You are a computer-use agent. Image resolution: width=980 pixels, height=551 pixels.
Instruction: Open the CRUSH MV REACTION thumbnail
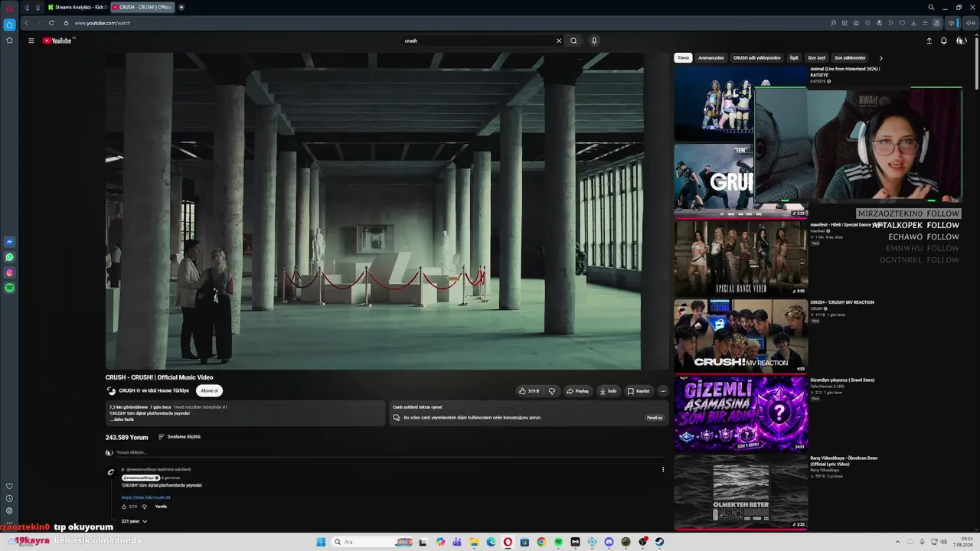coord(740,336)
